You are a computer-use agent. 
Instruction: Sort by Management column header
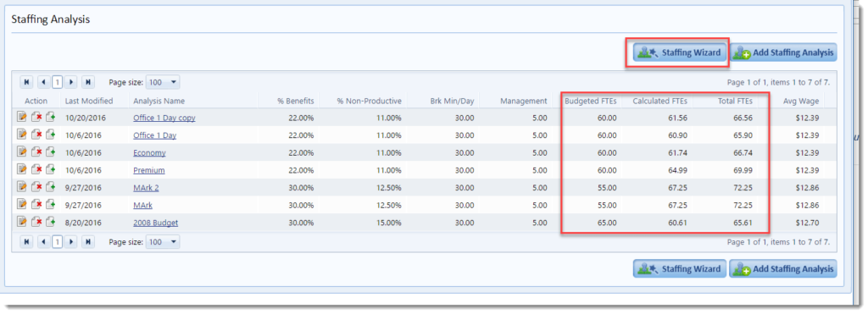tap(523, 101)
